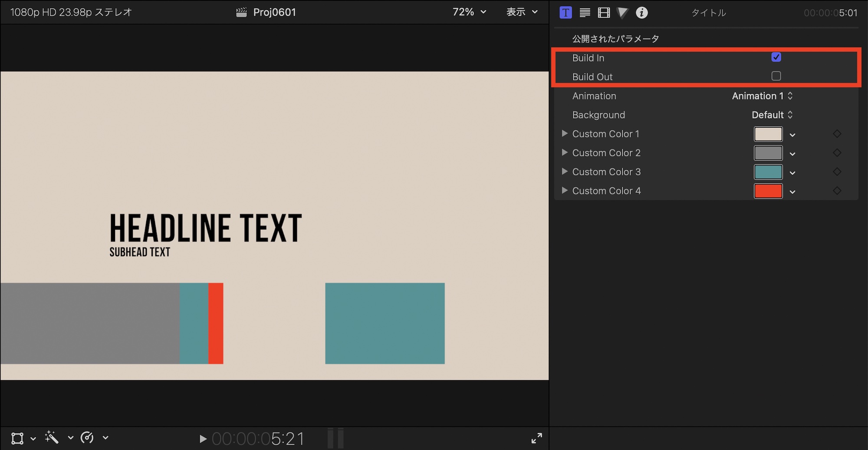Open the Text inspector icon
The height and width of the screenshot is (450, 868).
[585, 13]
